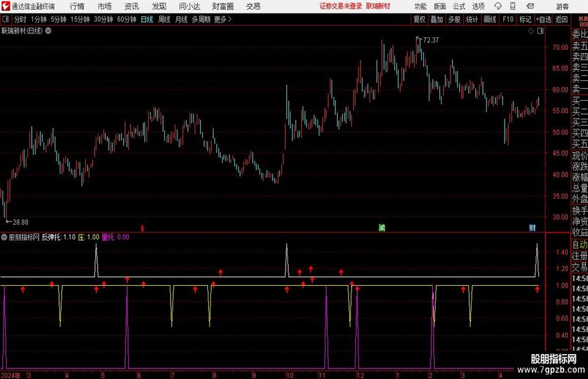Screen dimensions: 588x379
Task: Click the 28.88 low price label
Action: (21, 222)
